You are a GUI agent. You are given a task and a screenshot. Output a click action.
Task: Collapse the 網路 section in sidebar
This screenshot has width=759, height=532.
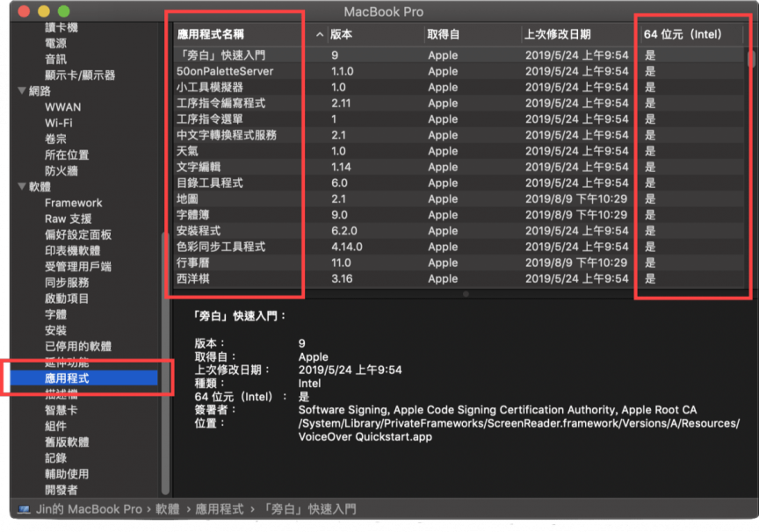coord(22,91)
